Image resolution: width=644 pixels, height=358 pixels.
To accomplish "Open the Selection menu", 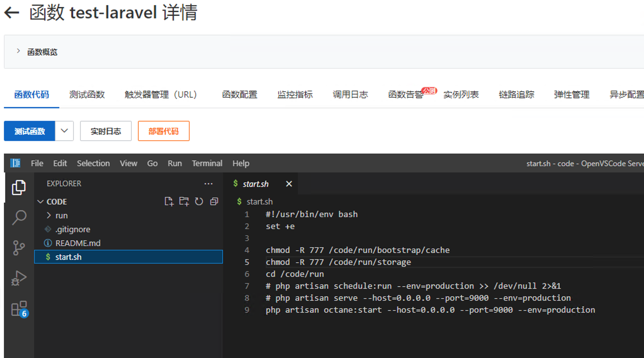I will [93, 163].
